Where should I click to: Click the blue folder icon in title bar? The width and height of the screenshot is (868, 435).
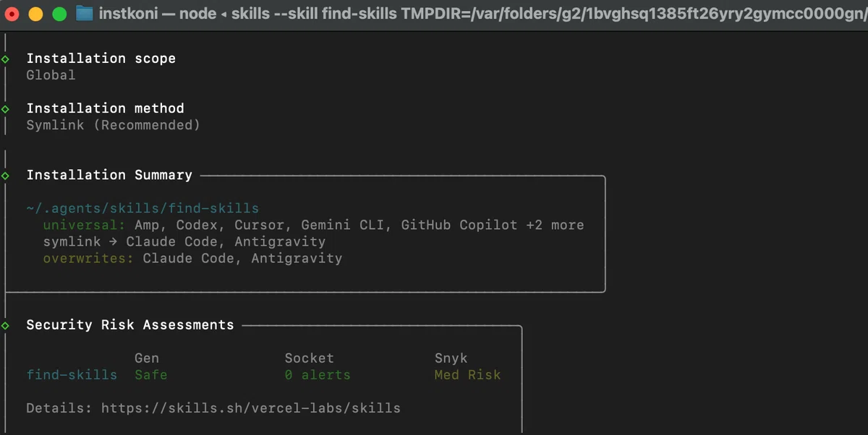tap(84, 14)
